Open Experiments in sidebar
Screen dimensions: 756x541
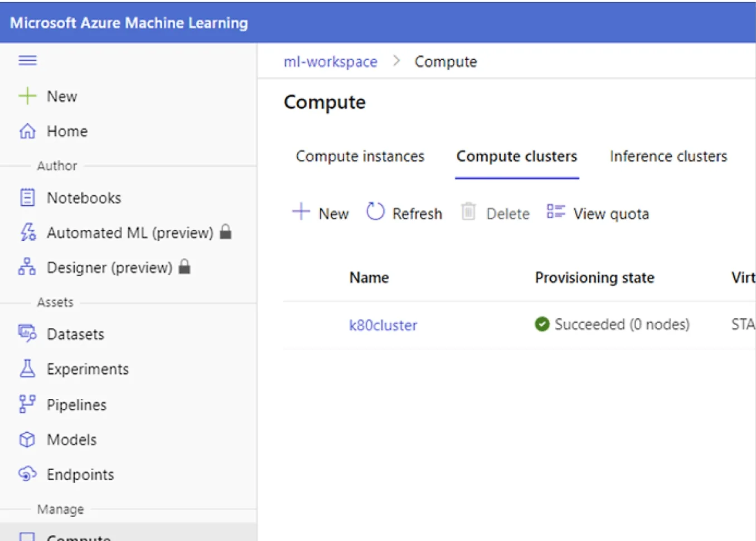click(88, 369)
